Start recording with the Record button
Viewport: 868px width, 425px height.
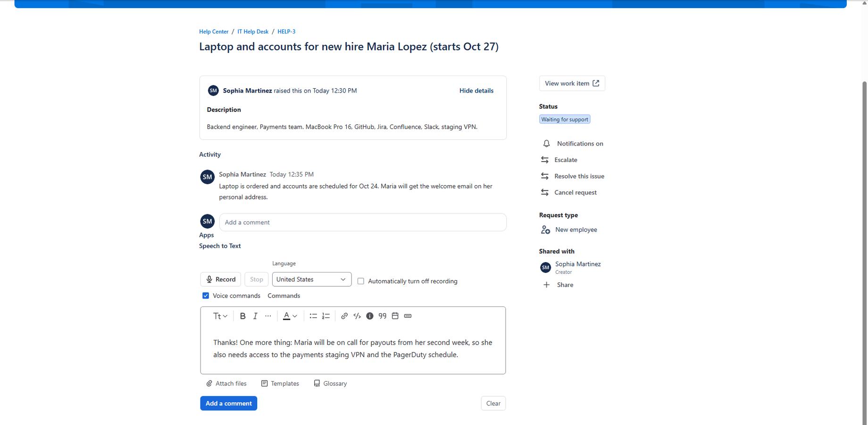221,279
